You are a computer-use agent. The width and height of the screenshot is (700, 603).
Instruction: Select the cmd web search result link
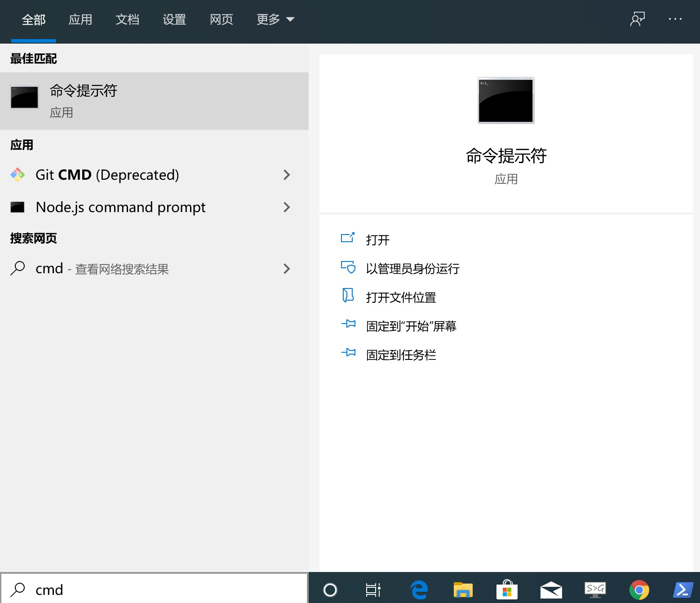tap(102, 269)
